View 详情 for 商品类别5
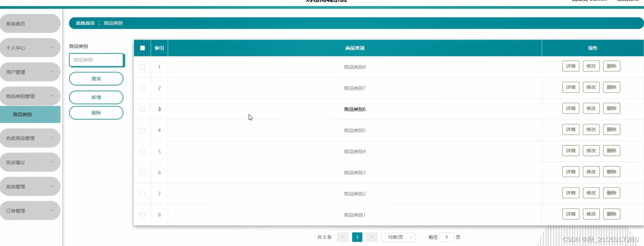The width and height of the screenshot is (644, 246). [571, 130]
